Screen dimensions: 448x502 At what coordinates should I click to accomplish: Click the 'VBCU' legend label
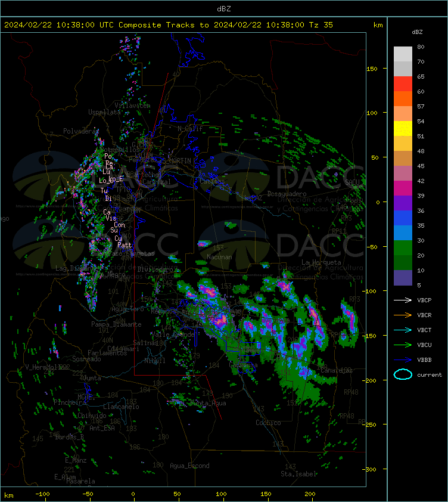[424, 345]
